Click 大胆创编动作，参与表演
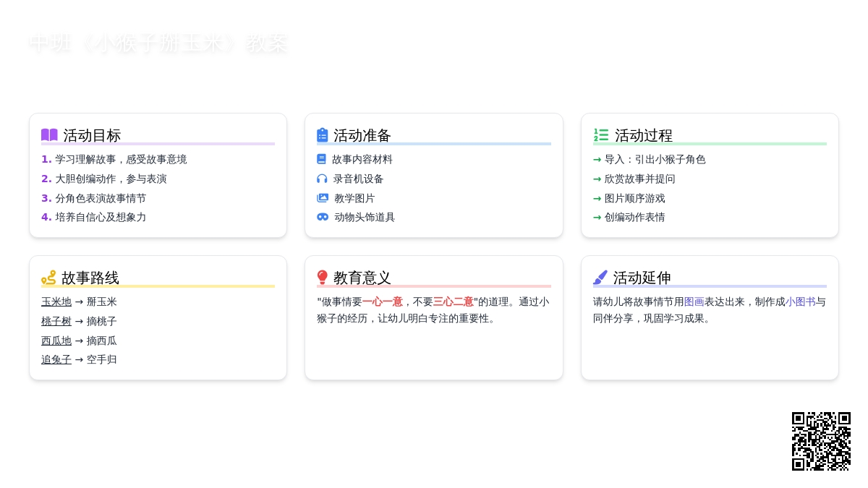The image size is (868, 488). [x=111, y=179]
